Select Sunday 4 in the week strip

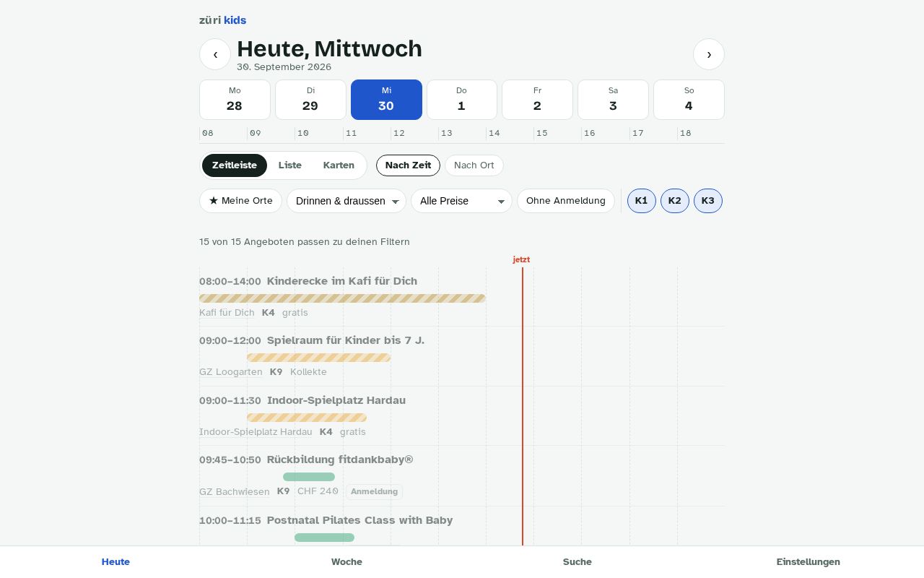click(x=689, y=100)
